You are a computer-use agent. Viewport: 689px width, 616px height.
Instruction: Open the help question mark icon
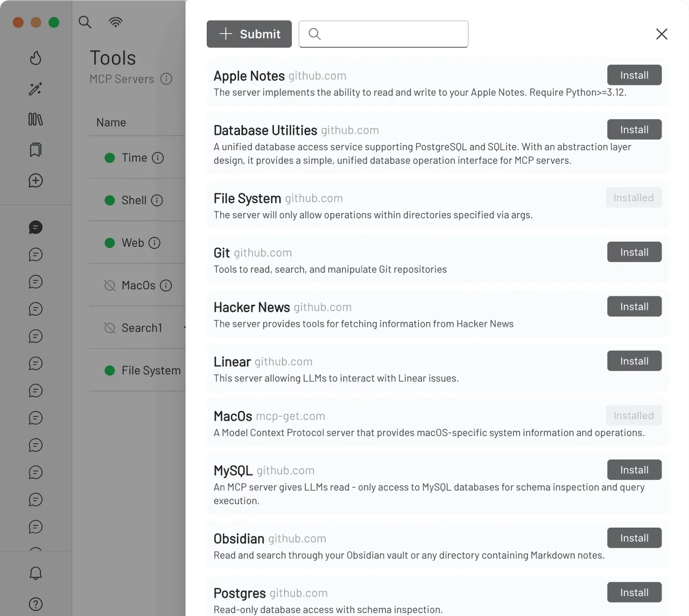click(x=36, y=604)
